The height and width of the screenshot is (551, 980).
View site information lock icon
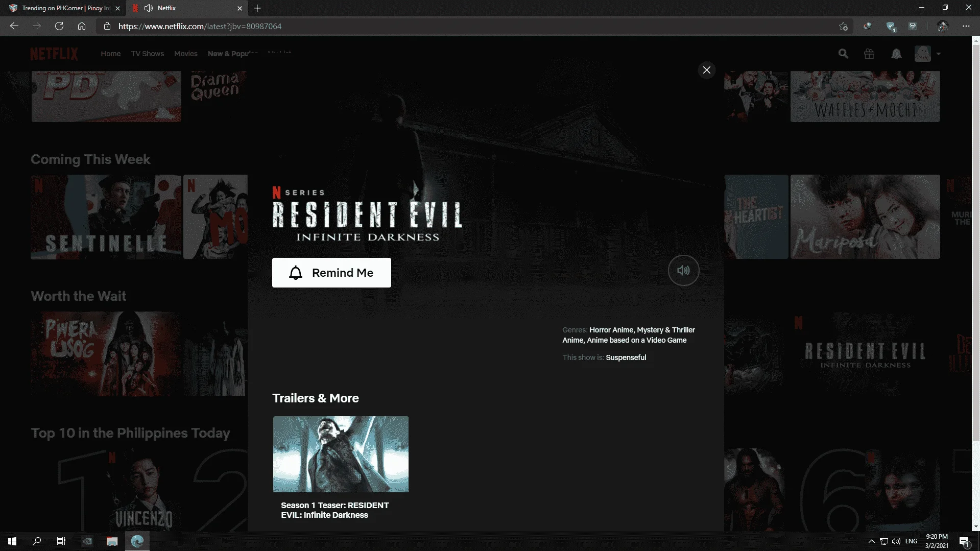click(x=107, y=26)
